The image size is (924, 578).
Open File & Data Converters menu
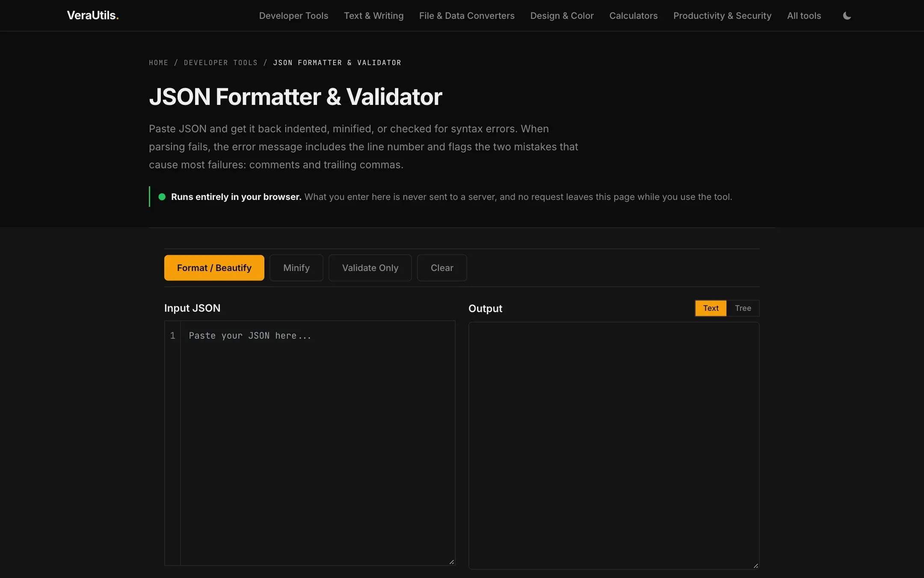[x=467, y=16]
